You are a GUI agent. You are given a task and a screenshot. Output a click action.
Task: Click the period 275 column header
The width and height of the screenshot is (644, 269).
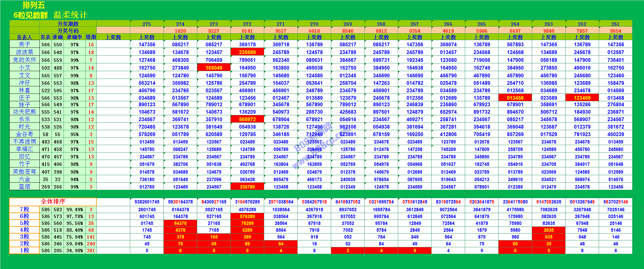147,24
